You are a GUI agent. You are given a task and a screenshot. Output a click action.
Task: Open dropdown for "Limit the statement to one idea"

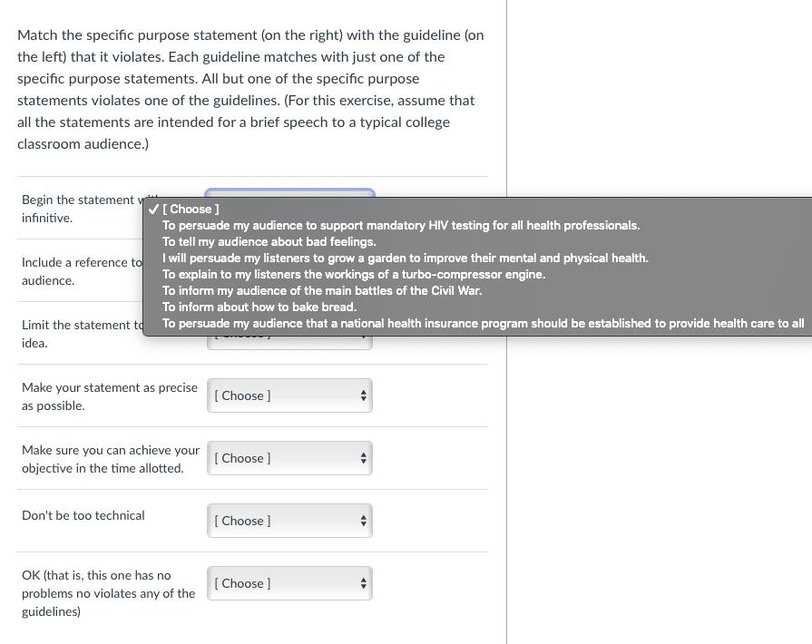pyautogui.click(x=289, y=333)
